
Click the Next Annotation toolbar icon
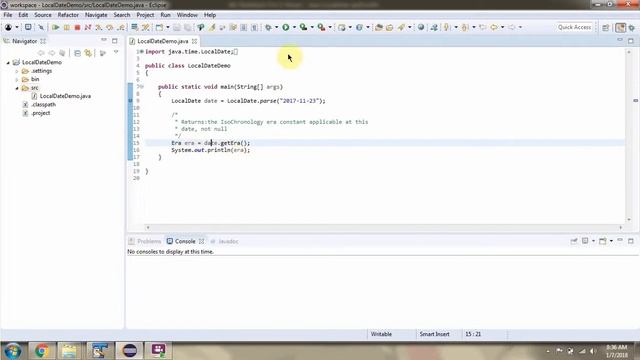pyautogui.click(x=447, y=27)
